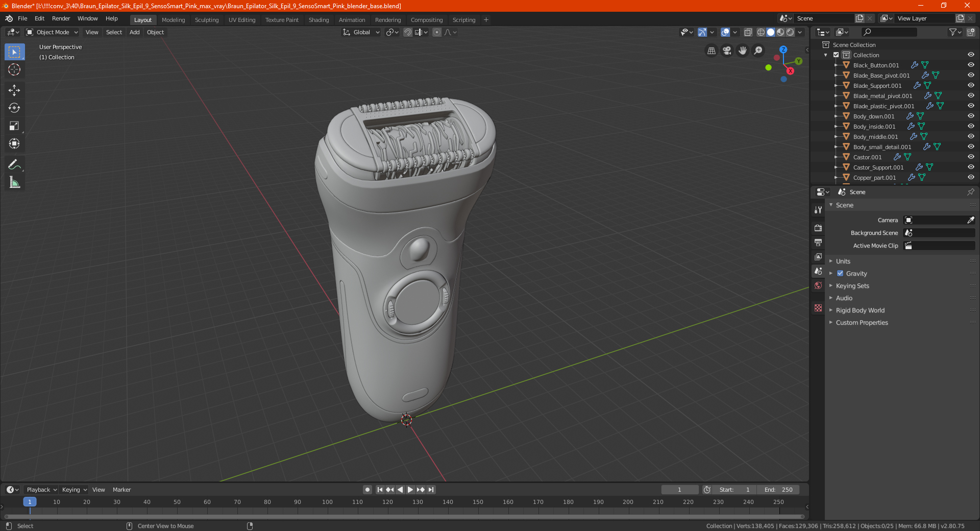Uncheck the Collection exclude checkbox
Image resolution: width=980 pixels, height=531 pixels.
click(x=836, y=55)
